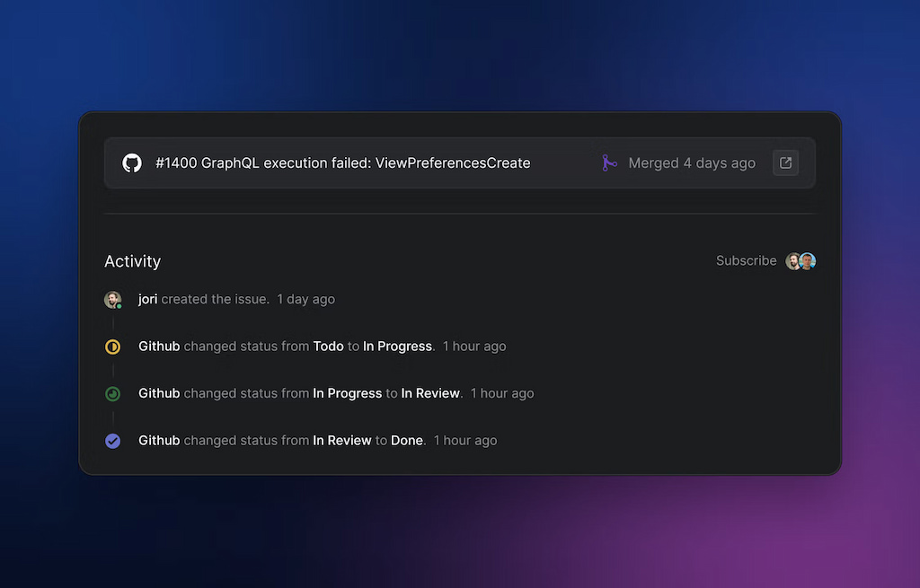Click the 'Todo' status label
The height and width of the screenshot is (588, 920).
pos(328,347)
